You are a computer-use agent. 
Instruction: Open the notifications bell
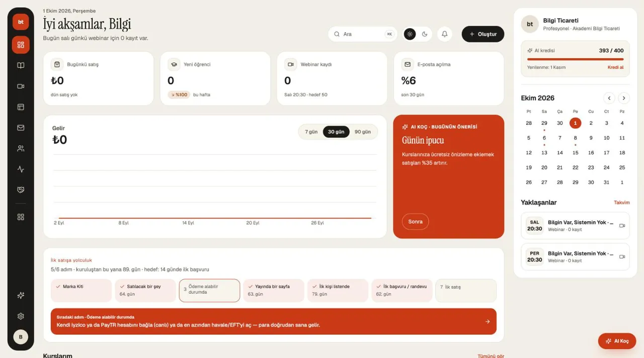(444, 34)
